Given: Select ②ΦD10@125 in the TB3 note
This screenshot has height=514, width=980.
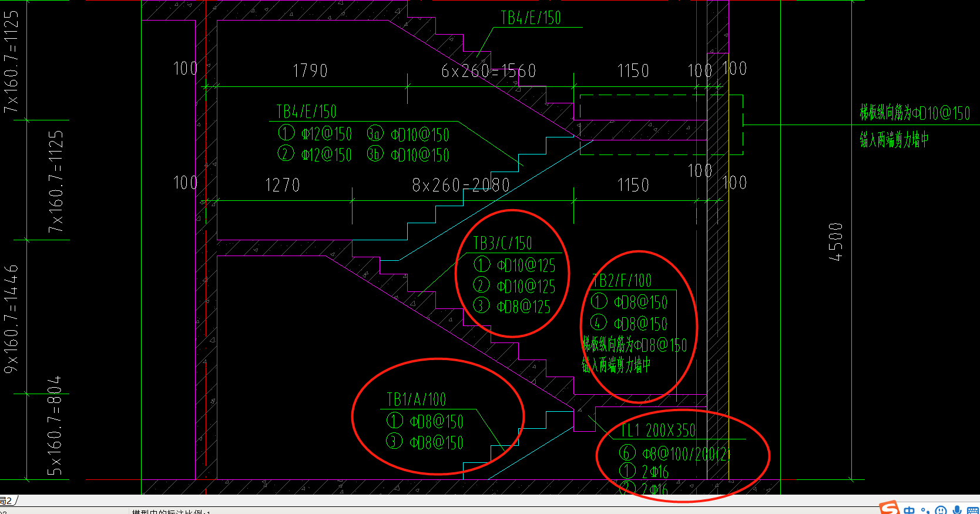Looking at the screenshot, I should [x=515, y=286].
